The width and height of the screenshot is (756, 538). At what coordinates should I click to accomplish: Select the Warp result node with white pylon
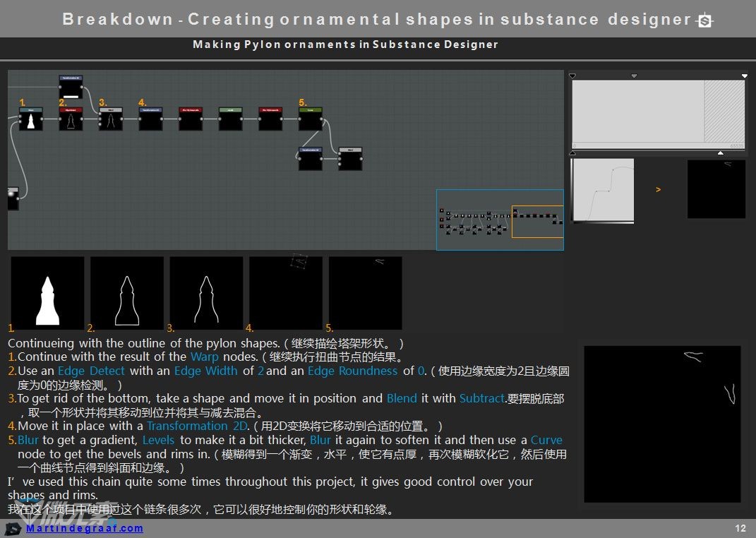[x=31, y=119]
